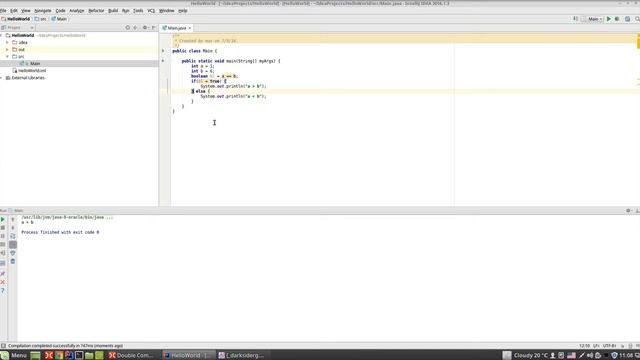Click Search Everywhere magnifier icon
This screenshot has height=360, width=640.
tap(637, 19)
